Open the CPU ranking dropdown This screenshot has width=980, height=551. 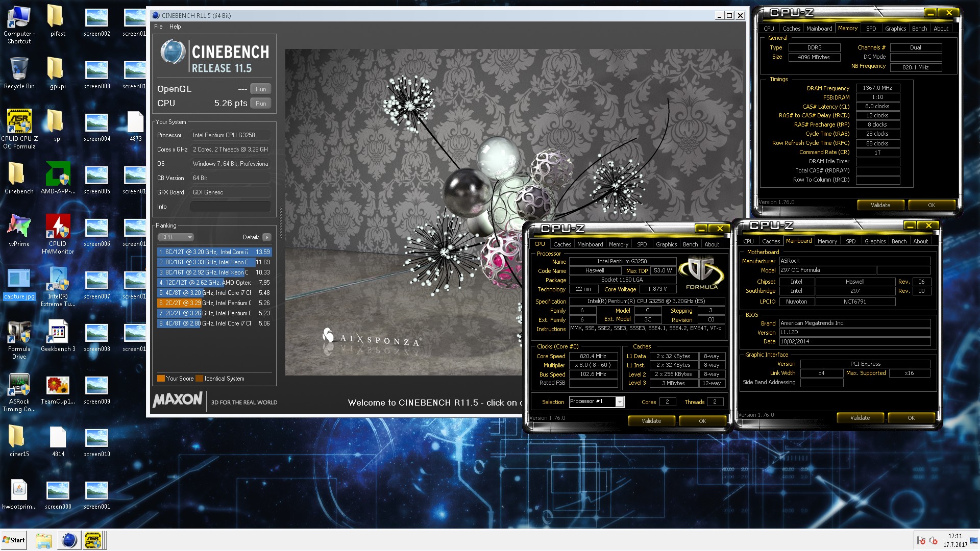pyautogui.click(x=176, y=237)
